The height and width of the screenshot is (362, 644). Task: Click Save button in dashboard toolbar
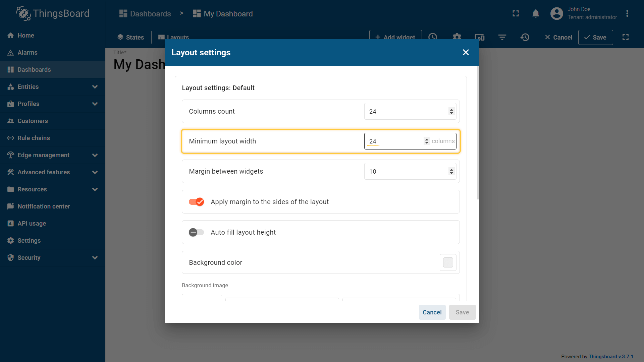click(x=595, y=37)
